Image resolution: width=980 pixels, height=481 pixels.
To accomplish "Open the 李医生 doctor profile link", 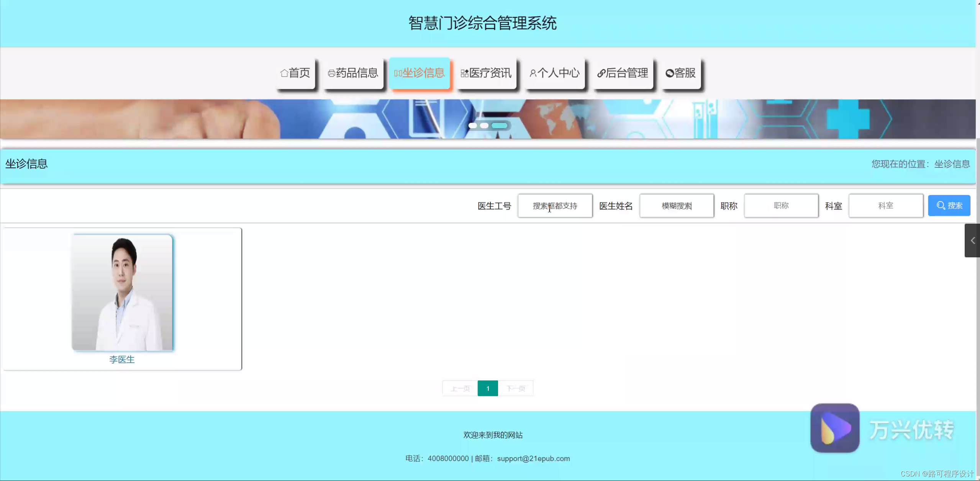I will pyautogui.click(x=122, y=359).
